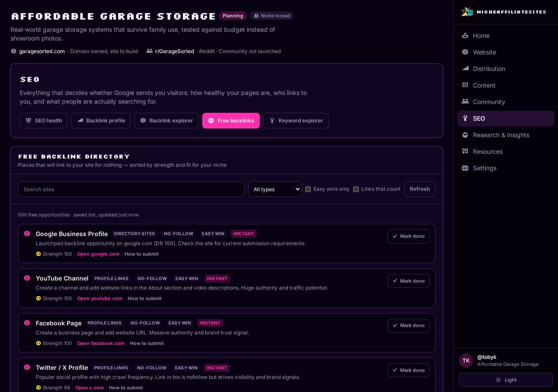View How to submit for Google Business Profile
This screenshot has height=392, width=558.
tap(142, 254)
